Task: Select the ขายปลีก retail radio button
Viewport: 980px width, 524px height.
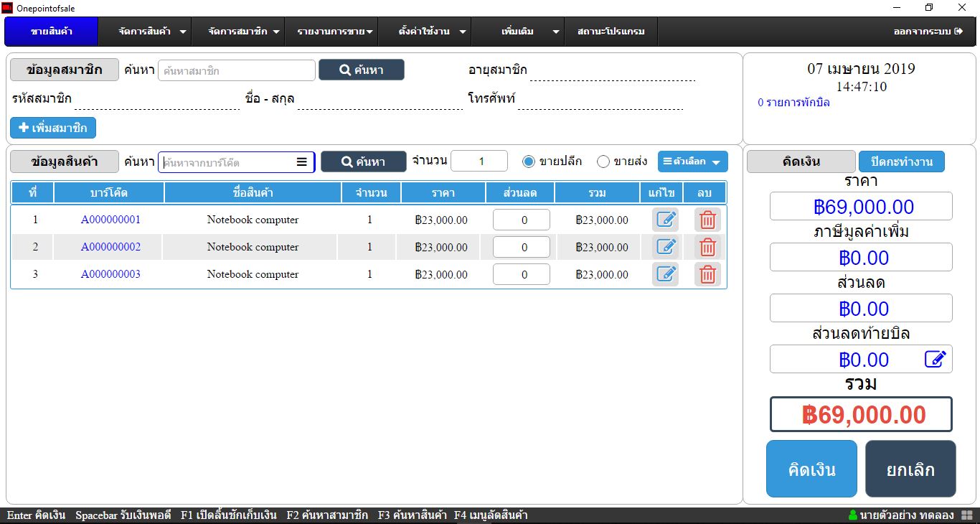Action: coord(529,162)
